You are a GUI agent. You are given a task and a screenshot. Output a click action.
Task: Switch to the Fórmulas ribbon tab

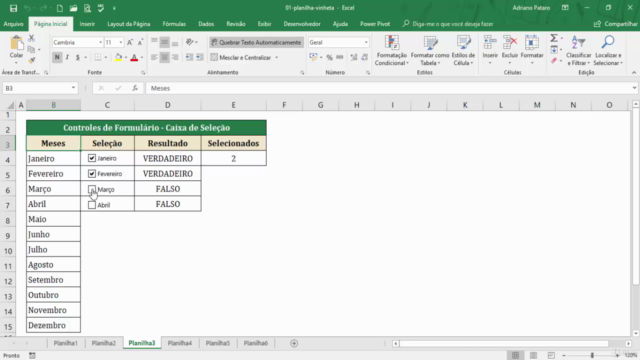pyautogui.click(x=174, y=24)
